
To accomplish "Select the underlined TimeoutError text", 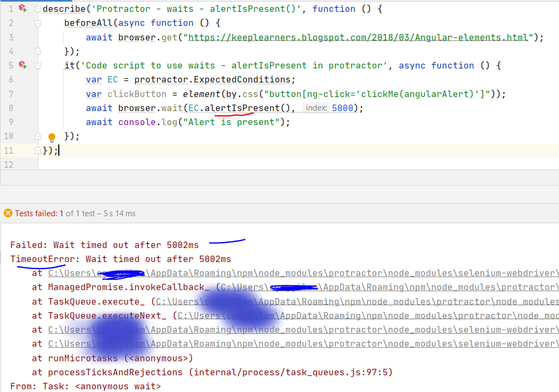I will point(40,259).
